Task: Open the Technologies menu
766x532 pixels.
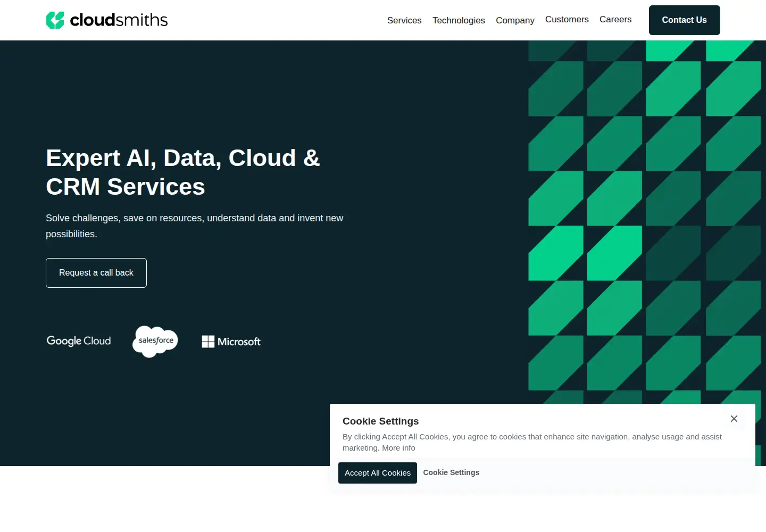Action: pyautogui.click(x=459, y=20)
